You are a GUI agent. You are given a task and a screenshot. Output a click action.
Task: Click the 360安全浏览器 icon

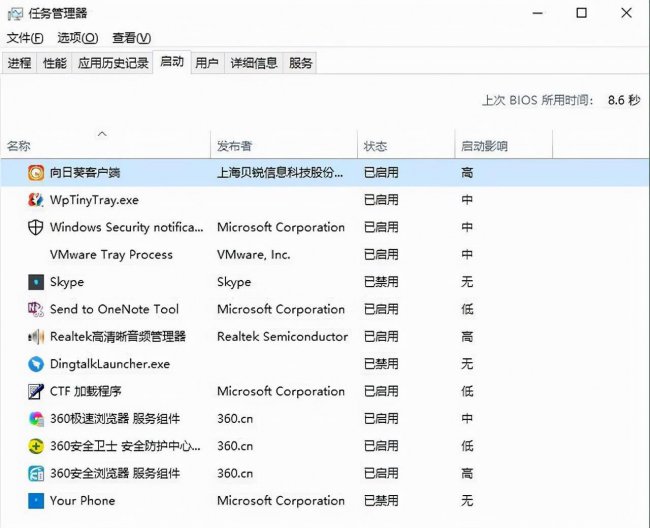pyautogui.click(x=36, y=473)
